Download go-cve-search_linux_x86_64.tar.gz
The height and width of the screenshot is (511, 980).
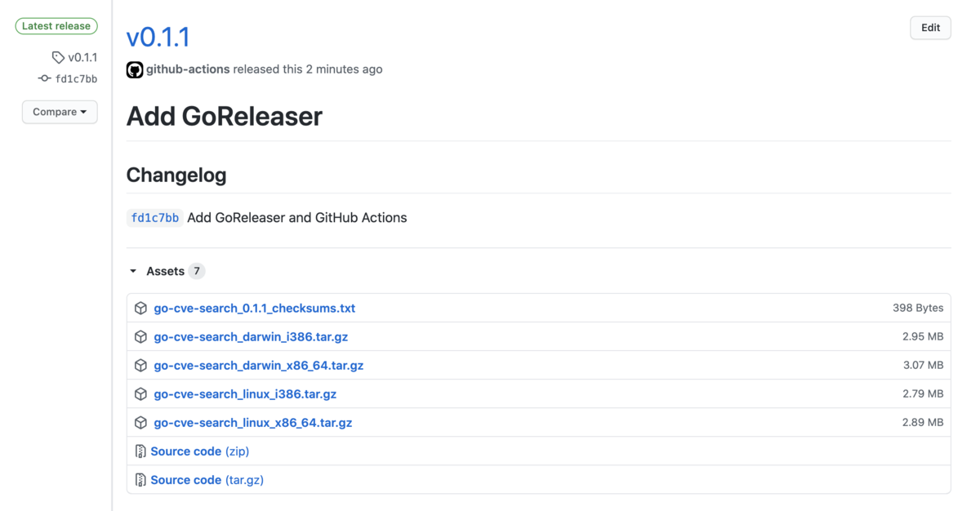pyautogui.click(x=253, y=423)
